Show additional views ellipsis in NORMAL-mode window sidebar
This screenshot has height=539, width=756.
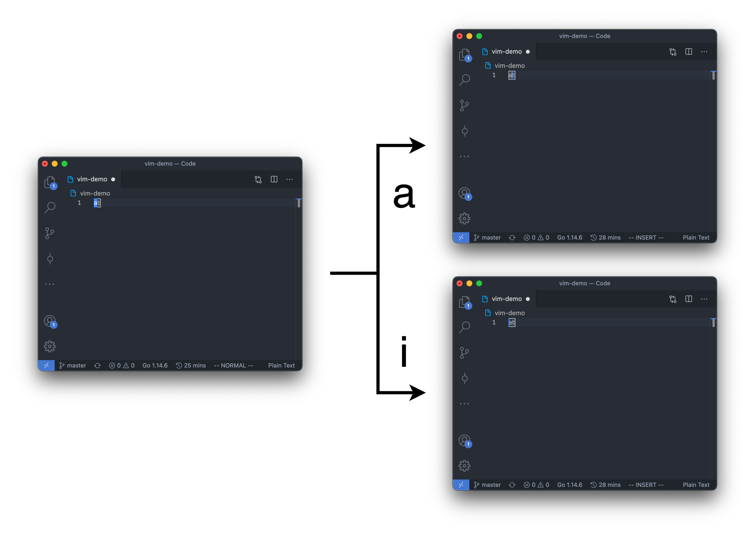(x=50, y=284)
